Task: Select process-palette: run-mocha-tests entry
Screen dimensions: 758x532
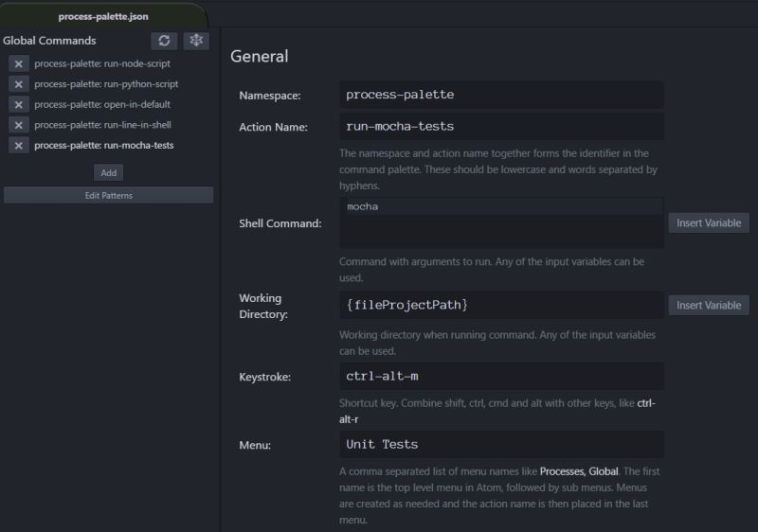Action: (104, 146)
